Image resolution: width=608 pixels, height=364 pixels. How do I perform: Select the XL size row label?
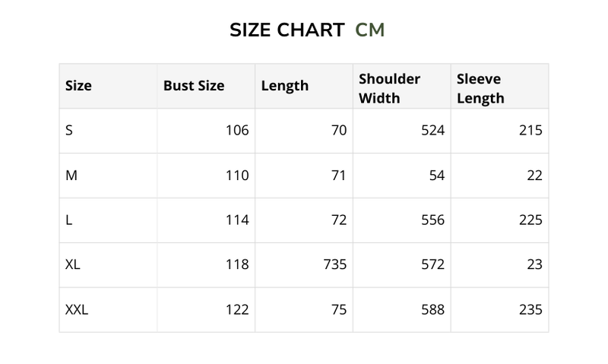pos(74,265)
